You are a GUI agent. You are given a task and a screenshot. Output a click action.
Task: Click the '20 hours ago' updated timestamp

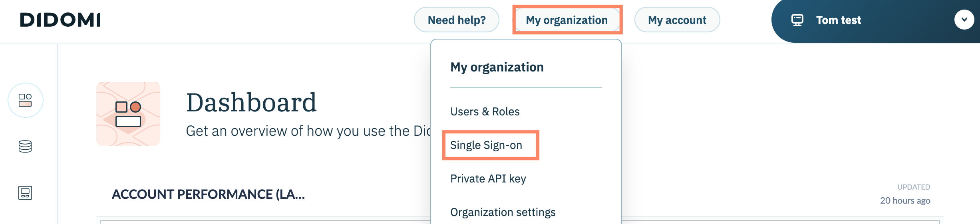905,200
